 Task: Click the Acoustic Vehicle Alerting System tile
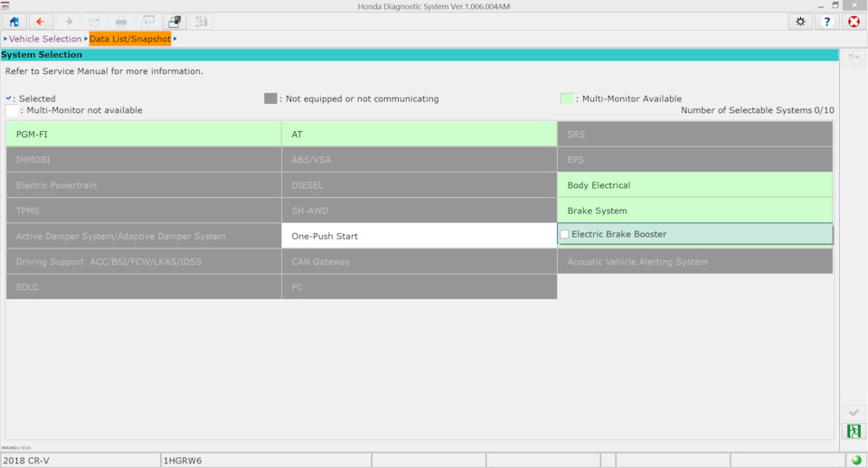point(694,262)
